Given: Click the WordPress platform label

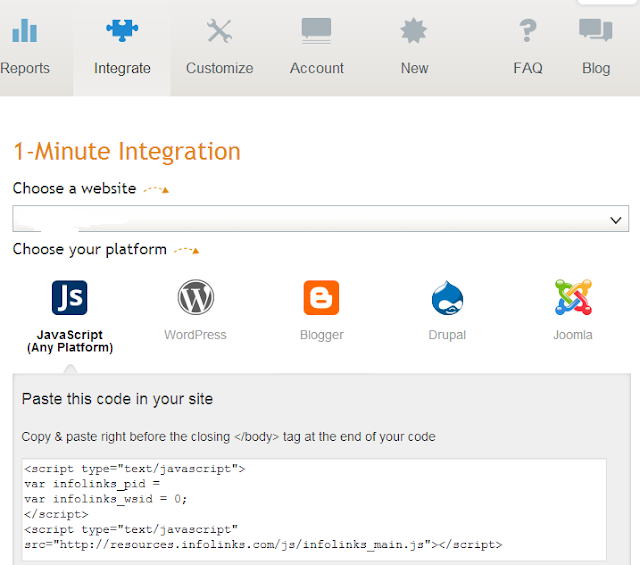Looking at the screenshot, I should [x=195, y=335].
